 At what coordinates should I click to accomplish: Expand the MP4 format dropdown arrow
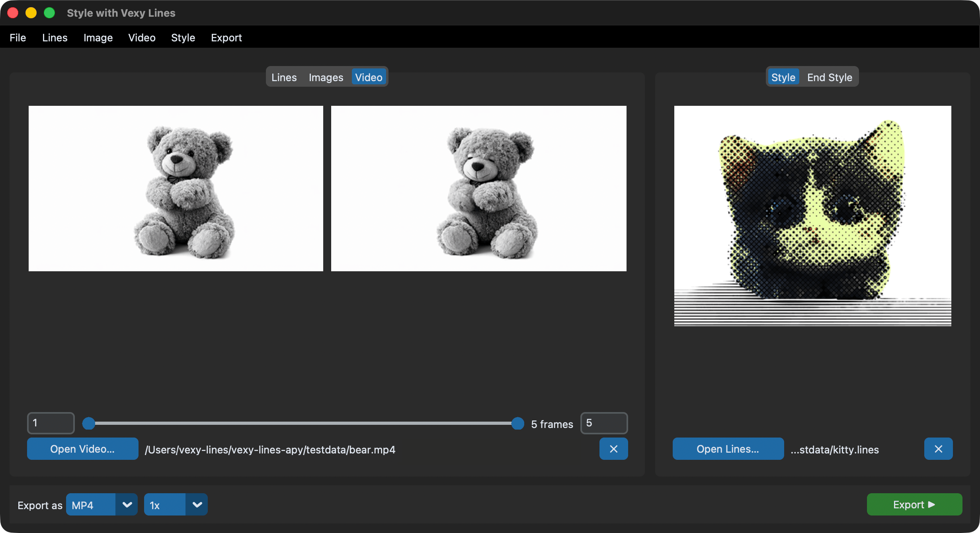pos(127,504)
